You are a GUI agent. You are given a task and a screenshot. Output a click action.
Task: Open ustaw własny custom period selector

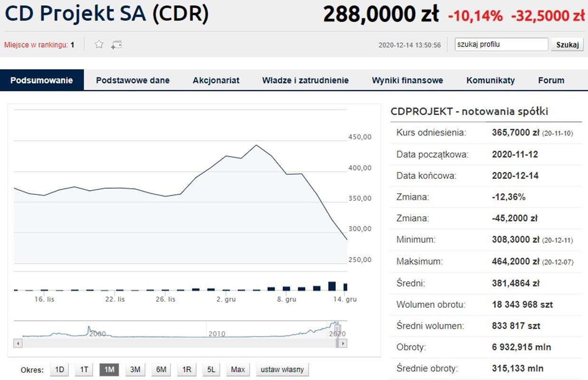click(282, 370)
